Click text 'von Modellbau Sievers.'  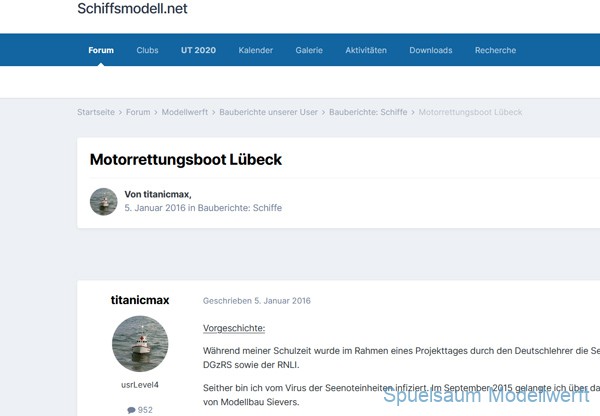tap(251, 402)
